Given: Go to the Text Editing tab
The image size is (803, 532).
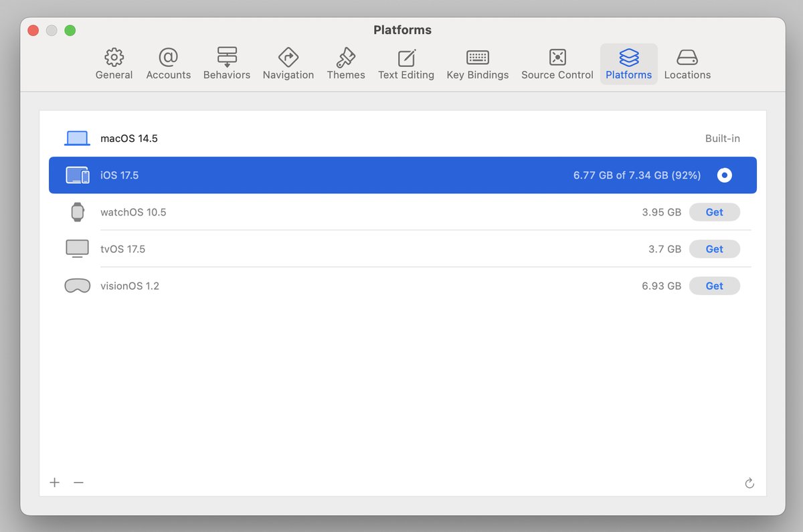Looking at the screenshot, I should point(406,64).
